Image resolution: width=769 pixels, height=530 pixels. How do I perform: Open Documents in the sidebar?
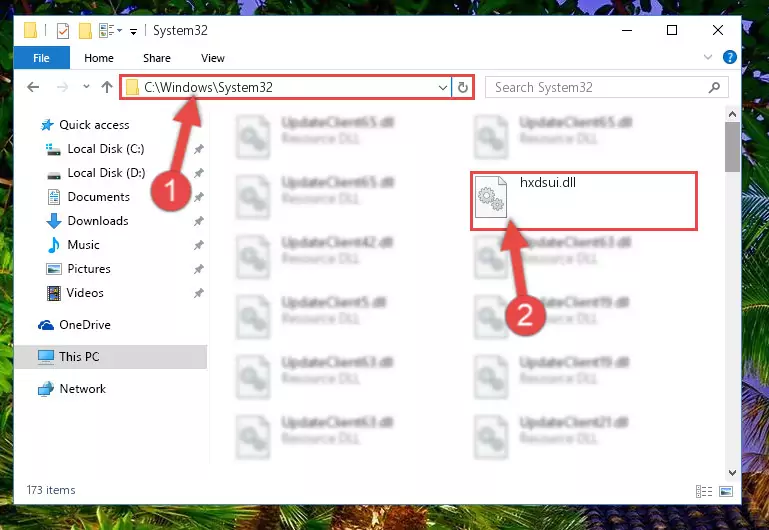99,197
